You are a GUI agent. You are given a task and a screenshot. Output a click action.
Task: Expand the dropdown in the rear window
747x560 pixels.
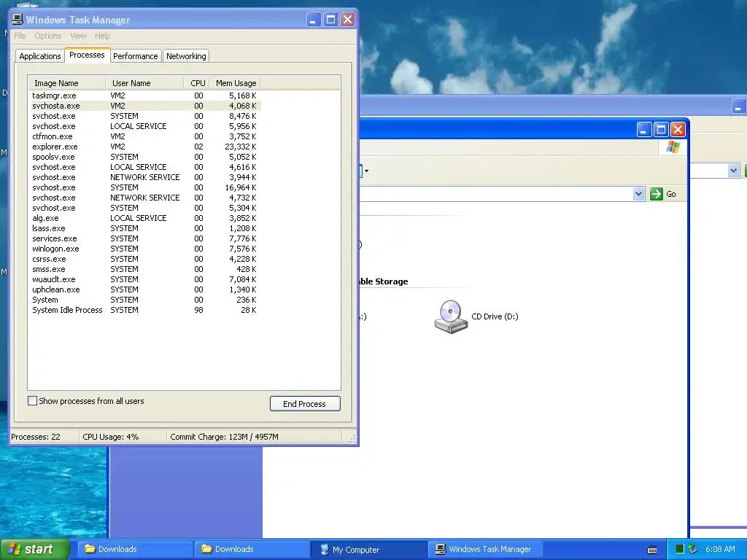(x=733, y=171)
